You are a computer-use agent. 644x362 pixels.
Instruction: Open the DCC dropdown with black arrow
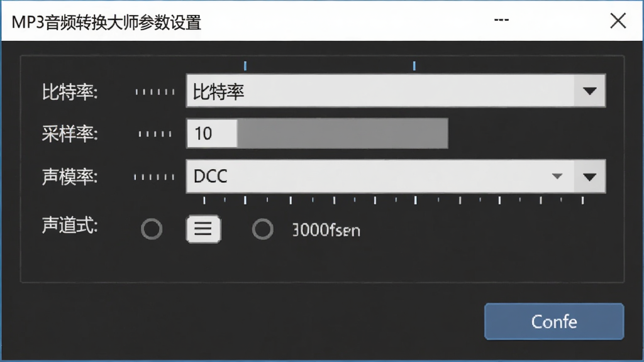point(590,177)
